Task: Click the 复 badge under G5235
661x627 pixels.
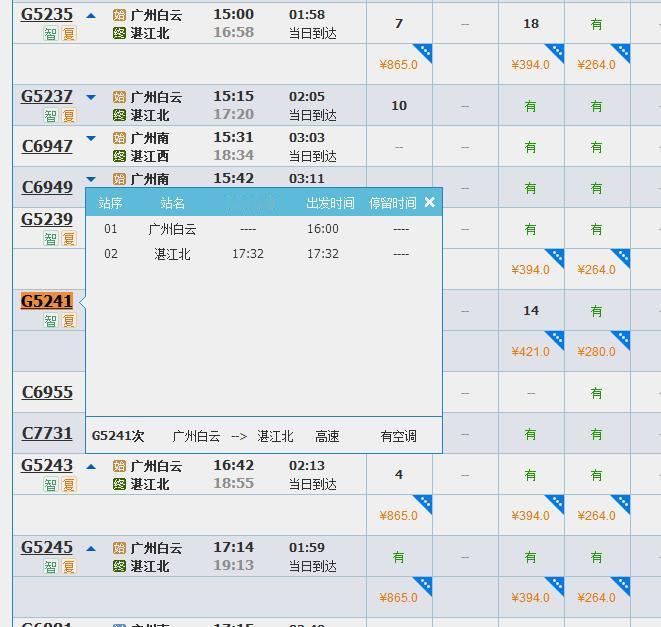Action: (69, 34)
